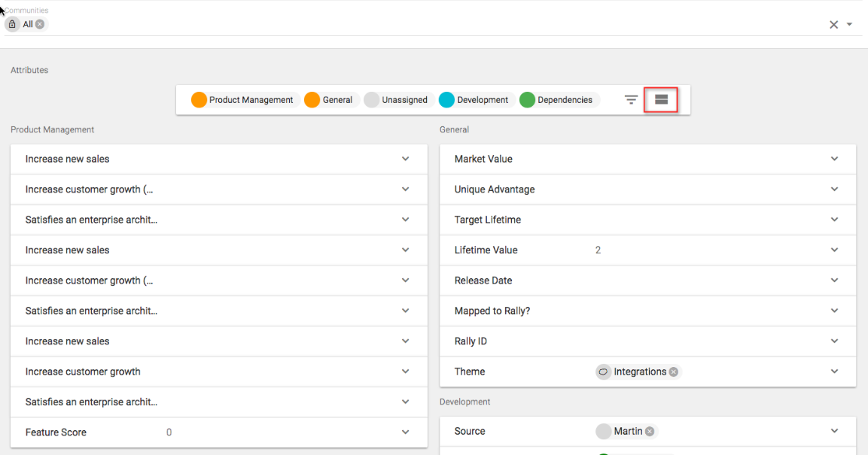Expand the Rally ID row chevron
The height and width of the screenshot is (455, 868).
coord(834,341)
